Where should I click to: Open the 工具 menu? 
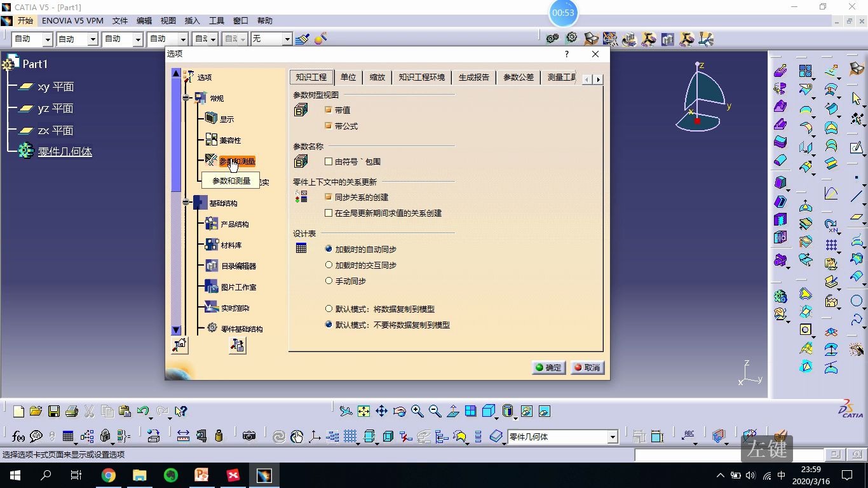[217, 21]
